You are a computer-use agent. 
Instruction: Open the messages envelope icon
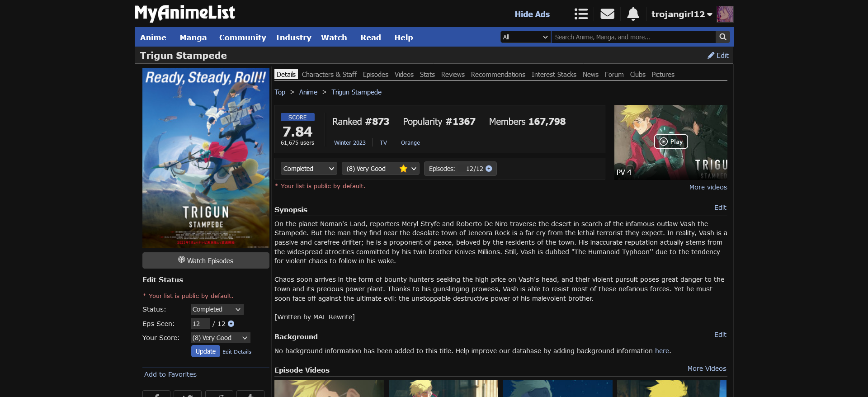pos(607,14)
